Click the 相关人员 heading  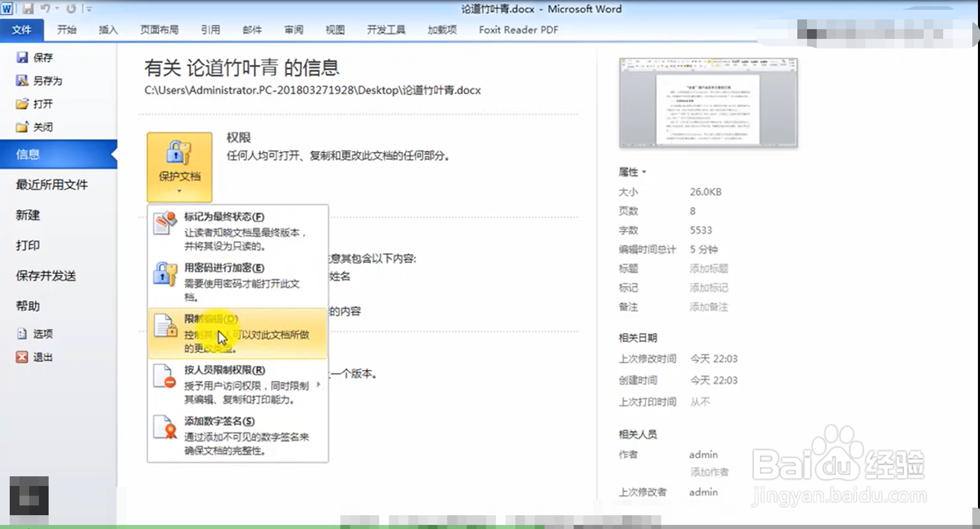[638, 434]
